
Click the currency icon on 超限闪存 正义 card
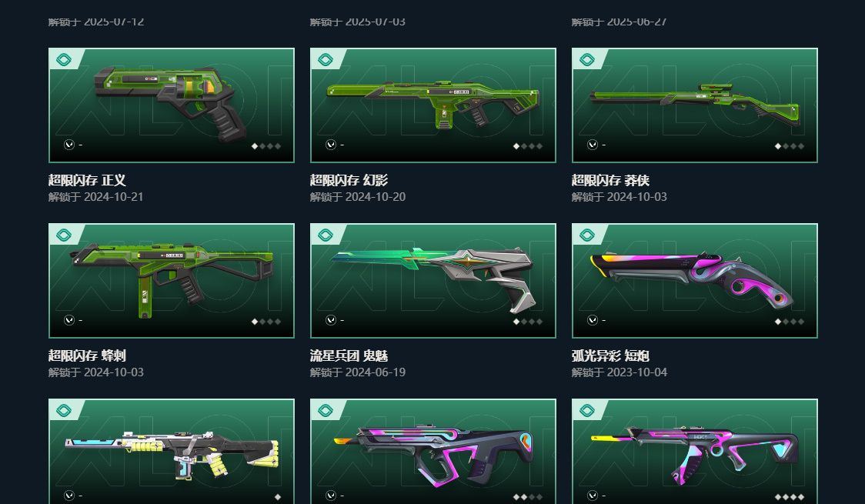click(x=69, y=145)
